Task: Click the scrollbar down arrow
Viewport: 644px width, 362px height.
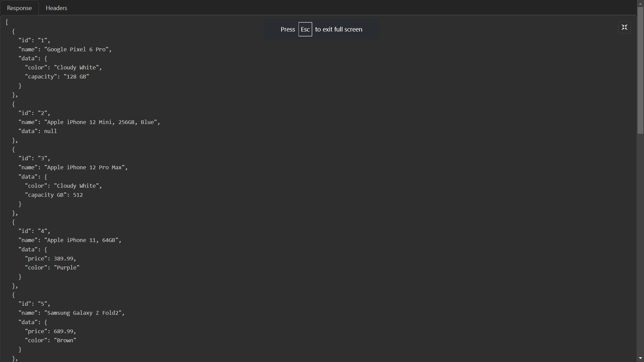Action: (640, 358)
